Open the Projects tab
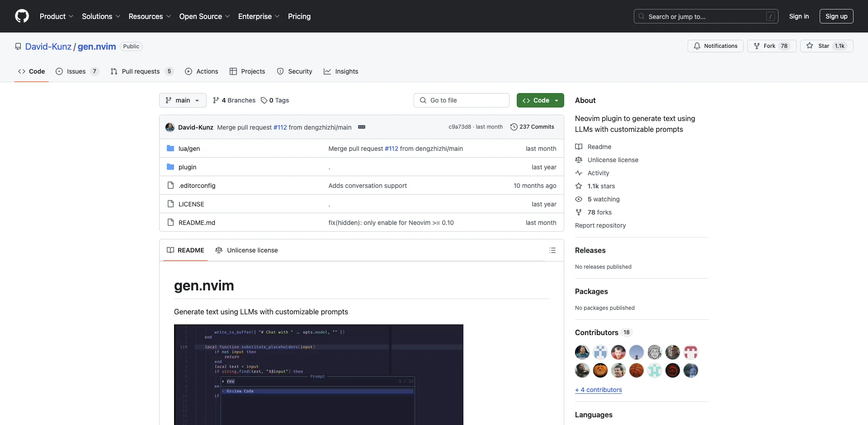The height and width of the screenshot is (425, 868). point(247,71)
